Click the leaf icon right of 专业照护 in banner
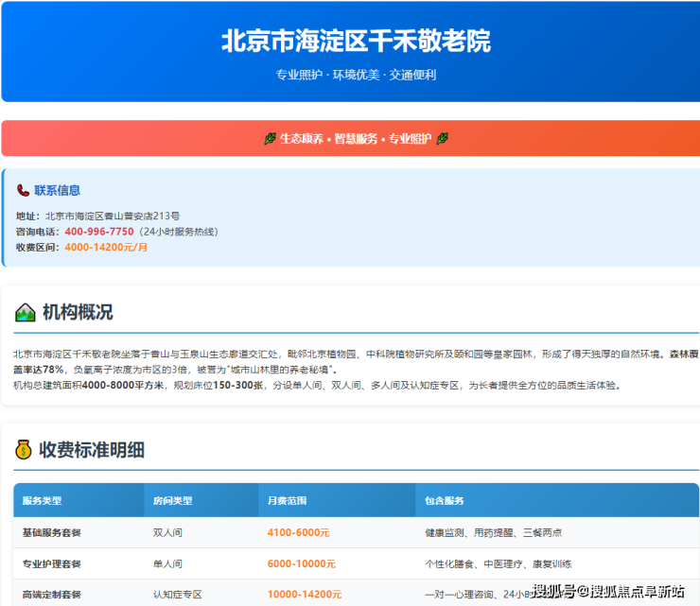The height and width of the screenshot is (606, 700). pyautogui.click(x=442, y=139)
